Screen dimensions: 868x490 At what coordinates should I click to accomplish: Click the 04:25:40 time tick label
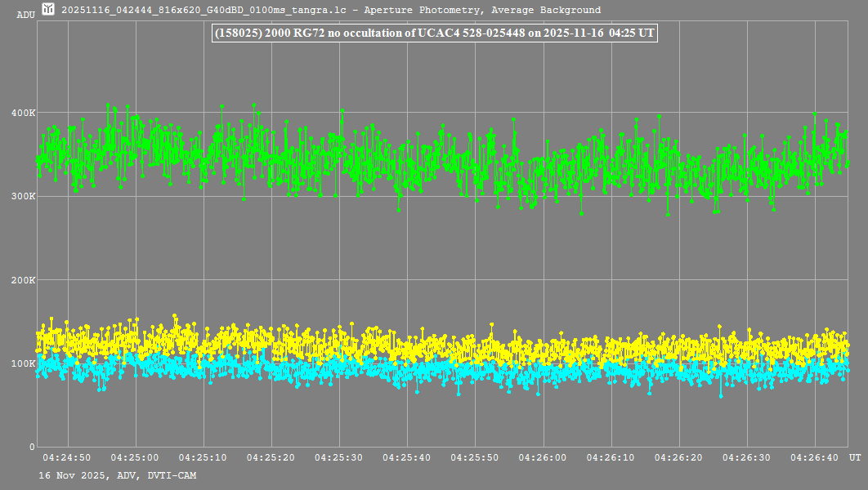point(407,459)
